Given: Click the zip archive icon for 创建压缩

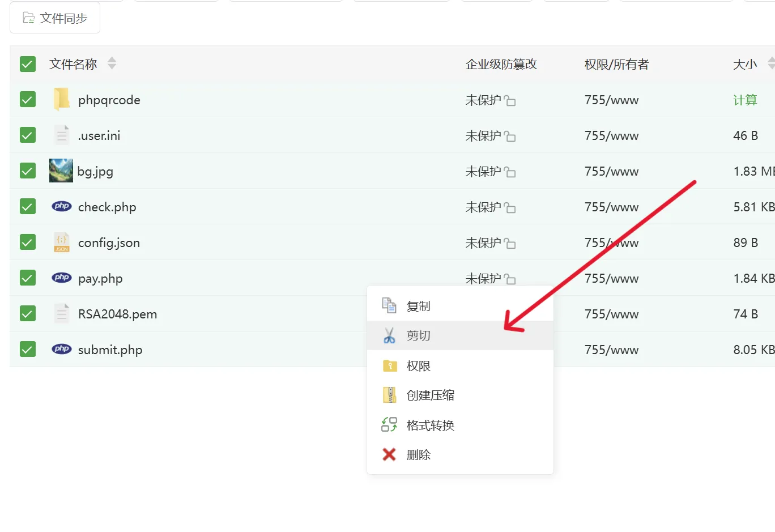Looking at the screenshot, I should coord(389,395).
